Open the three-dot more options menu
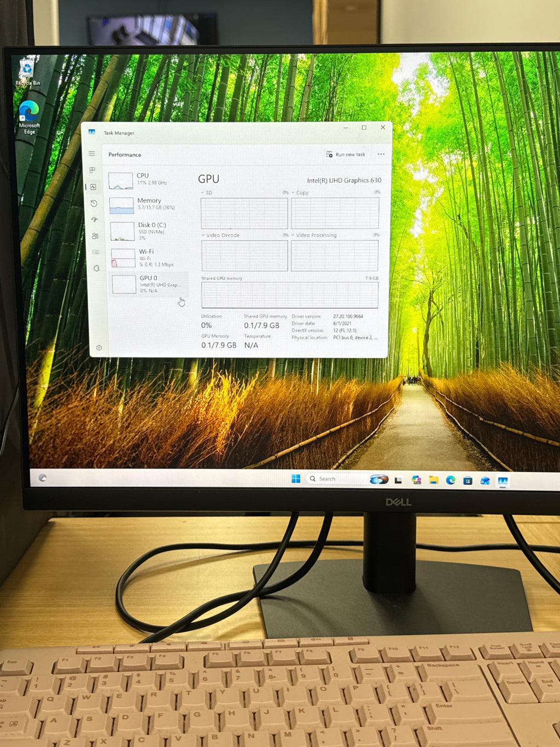 click(381, 154)
